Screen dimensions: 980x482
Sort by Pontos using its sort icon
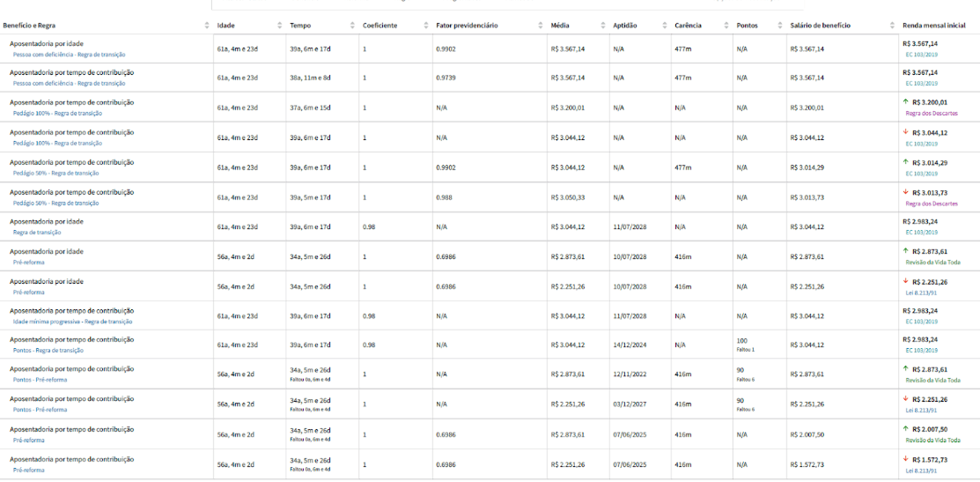point(781,26)
